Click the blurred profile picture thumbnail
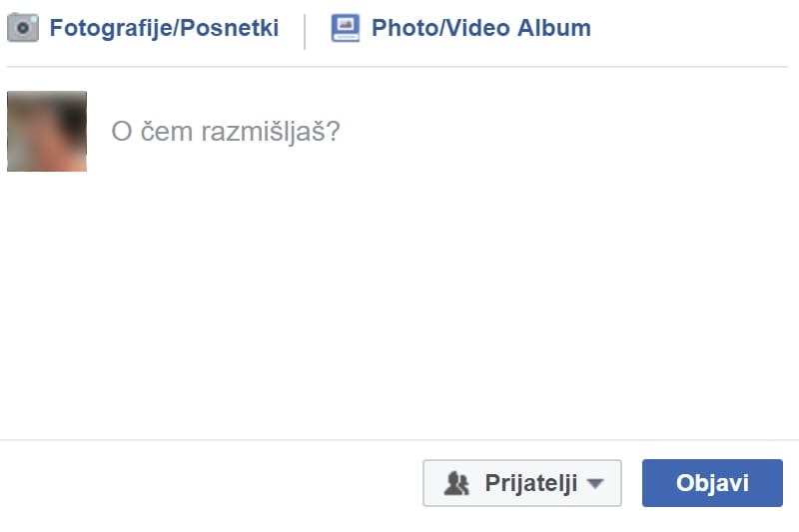799x532 pixels. 47,131
